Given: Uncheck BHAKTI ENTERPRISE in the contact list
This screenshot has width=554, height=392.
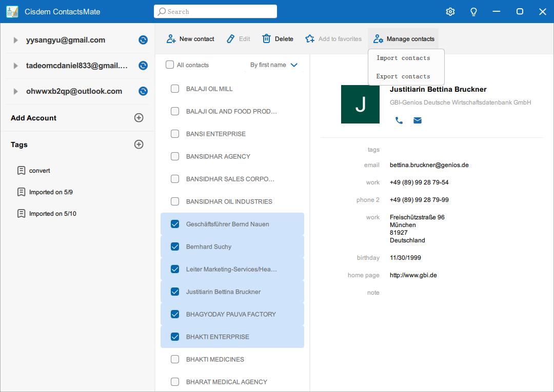Looking at the screenshot, I should point(174,337).
